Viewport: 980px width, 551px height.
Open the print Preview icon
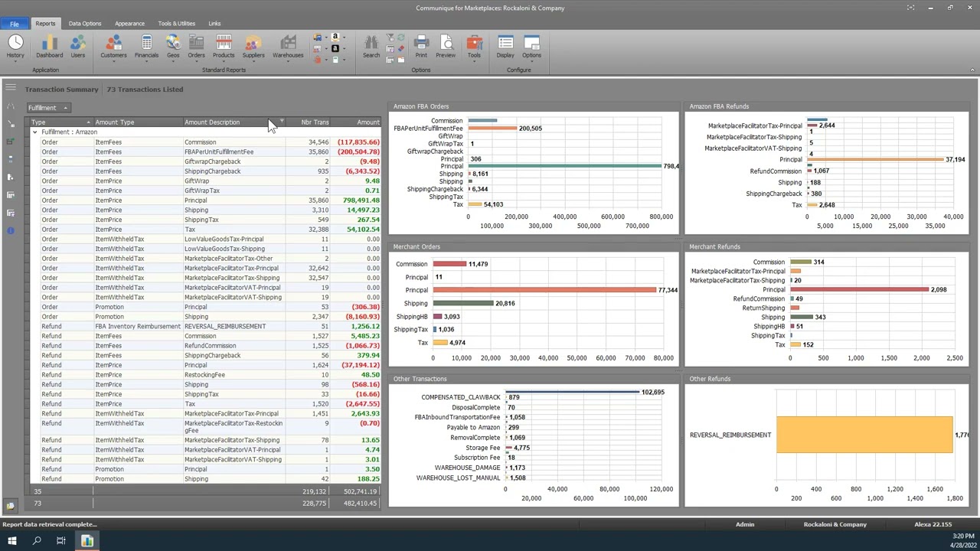point(446,46)
